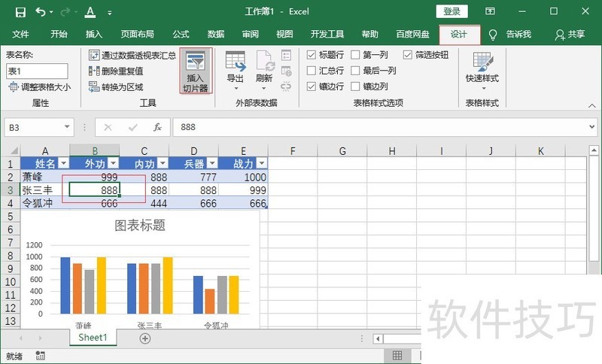Open the 文件 menu tab

tap(20, 34)
